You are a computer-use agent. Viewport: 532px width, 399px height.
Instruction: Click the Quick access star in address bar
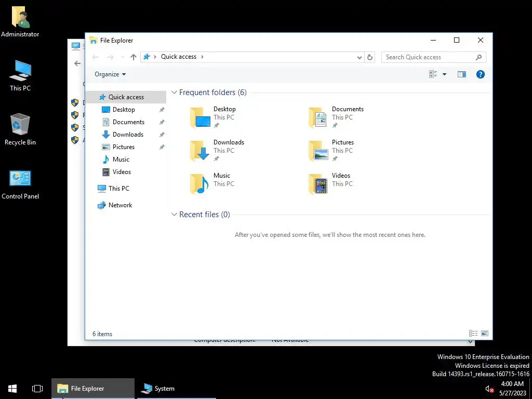click(x=147, y=57)
